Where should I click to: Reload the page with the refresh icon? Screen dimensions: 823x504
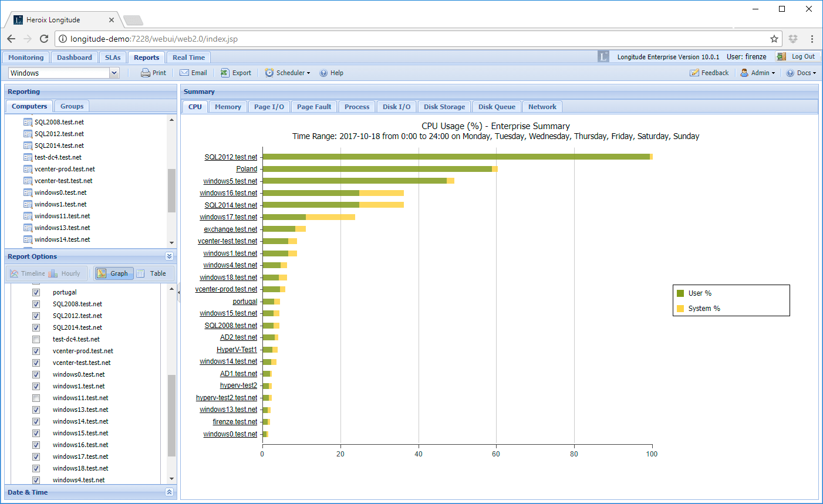pos(44,39)
